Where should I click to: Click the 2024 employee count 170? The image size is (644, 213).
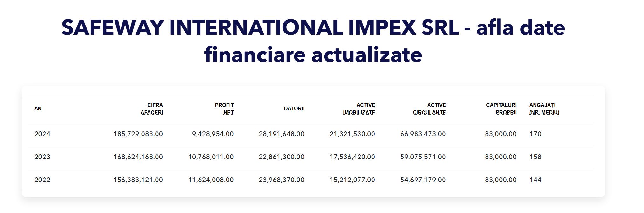(535, 134)
